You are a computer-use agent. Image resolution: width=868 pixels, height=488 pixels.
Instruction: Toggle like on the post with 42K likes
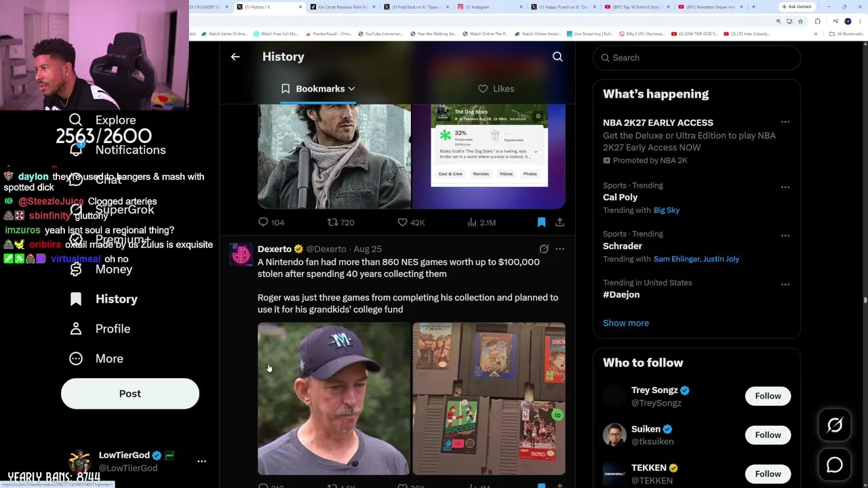click(412, 222)
